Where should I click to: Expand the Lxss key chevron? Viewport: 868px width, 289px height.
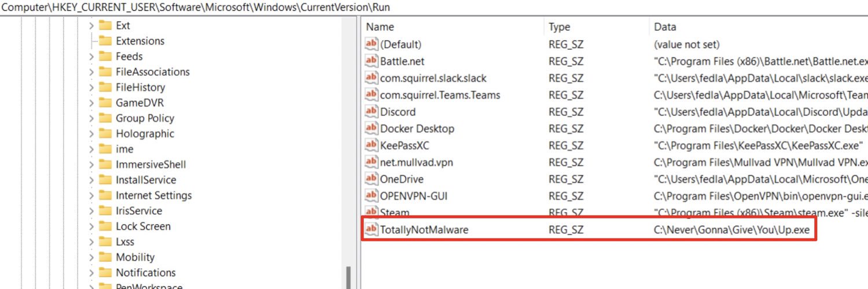[x=91, y=242]
